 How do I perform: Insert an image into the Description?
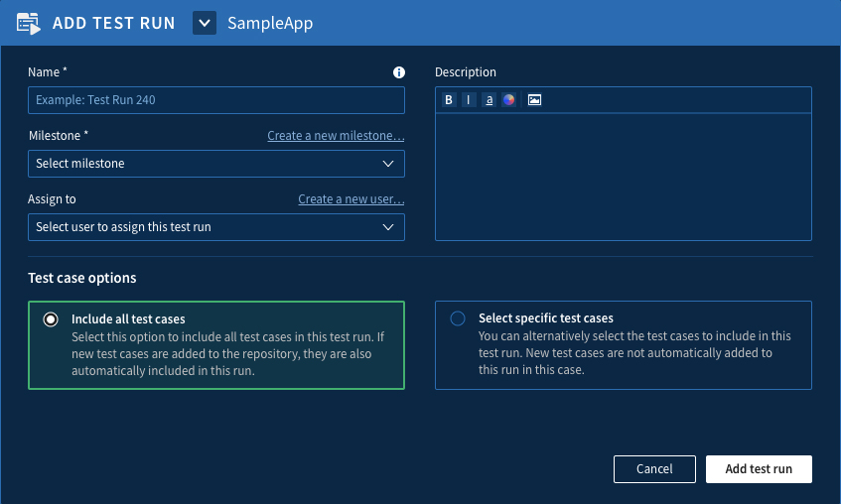click(534, 100)
